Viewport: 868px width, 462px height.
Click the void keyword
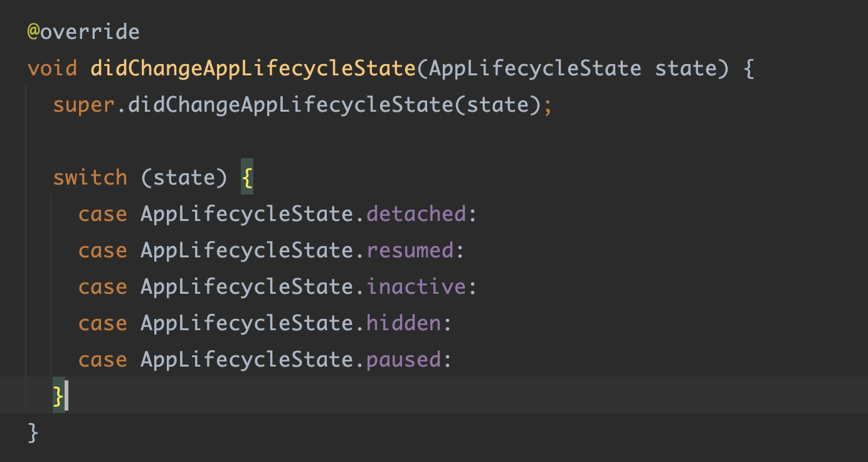point(52,68)
